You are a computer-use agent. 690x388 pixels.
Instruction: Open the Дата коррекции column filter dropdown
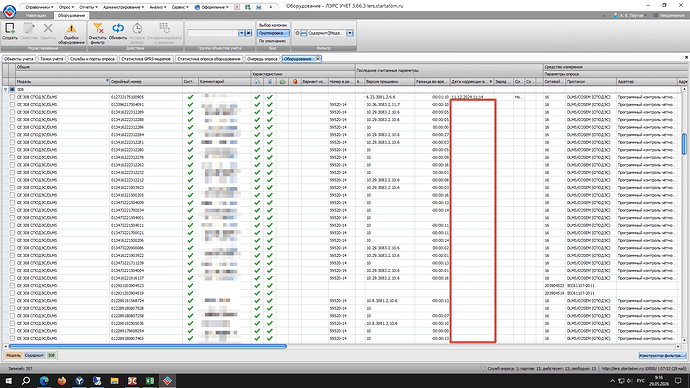[x=491, y=81]
